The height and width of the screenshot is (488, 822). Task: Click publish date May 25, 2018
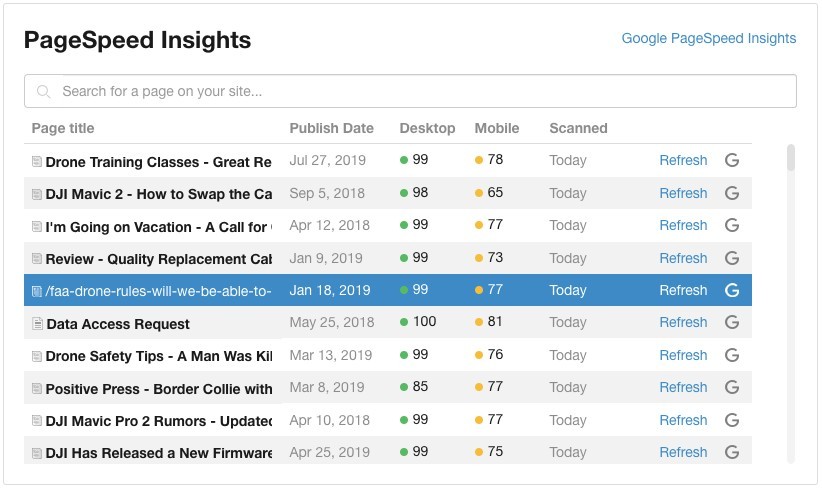pos(332,322)
